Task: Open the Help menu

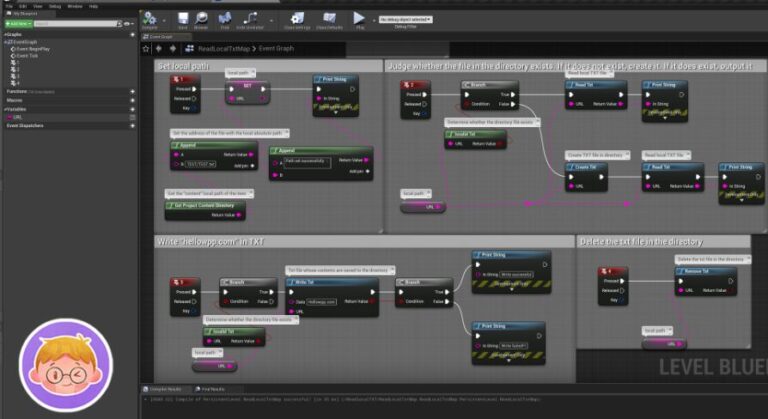Action: (x=93, y=6)
